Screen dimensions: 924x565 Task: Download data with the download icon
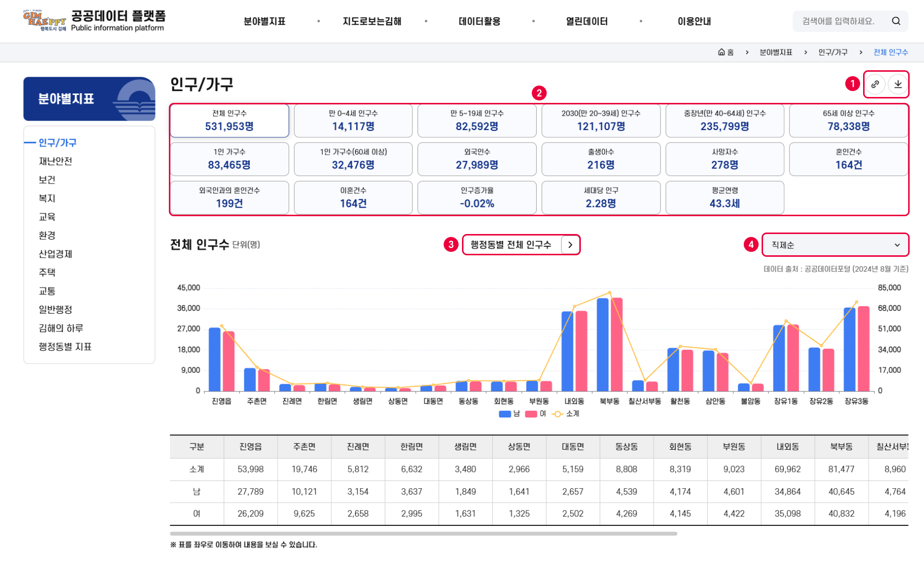point(898,84)
